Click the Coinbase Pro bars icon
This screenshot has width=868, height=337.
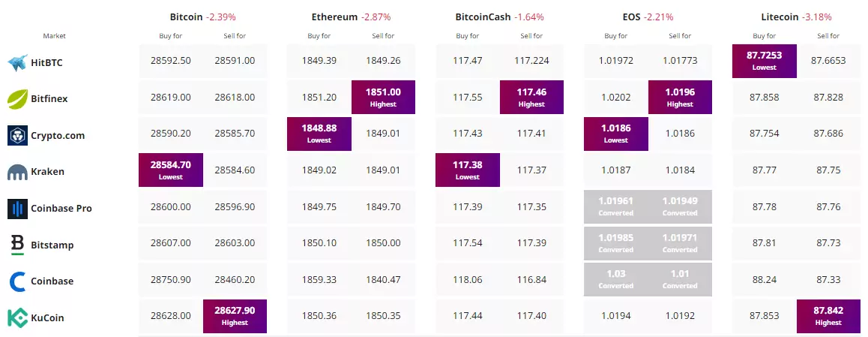(18, 208)
